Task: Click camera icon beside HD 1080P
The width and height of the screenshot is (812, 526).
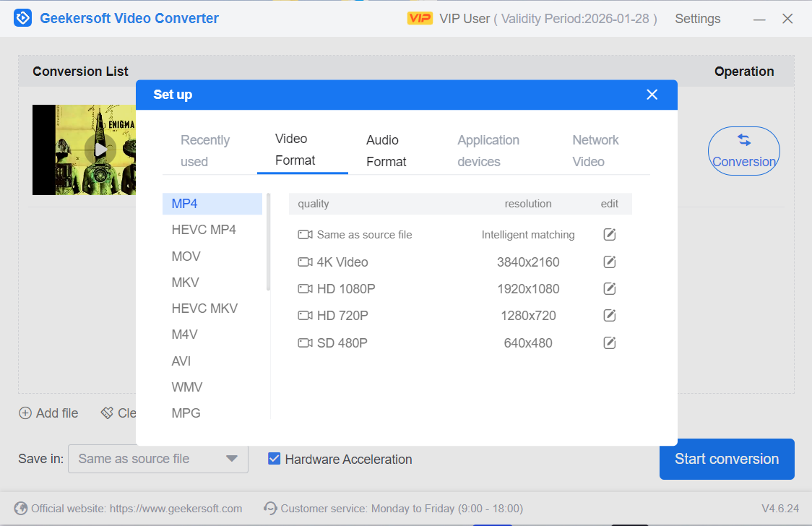Action: 305,289
